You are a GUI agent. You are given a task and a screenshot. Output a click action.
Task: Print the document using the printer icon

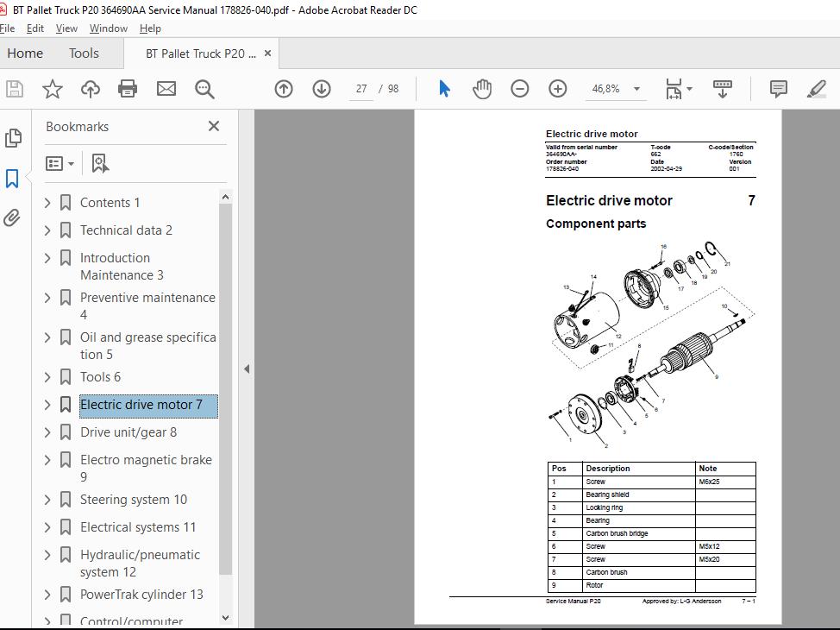[x=128, y=89]
